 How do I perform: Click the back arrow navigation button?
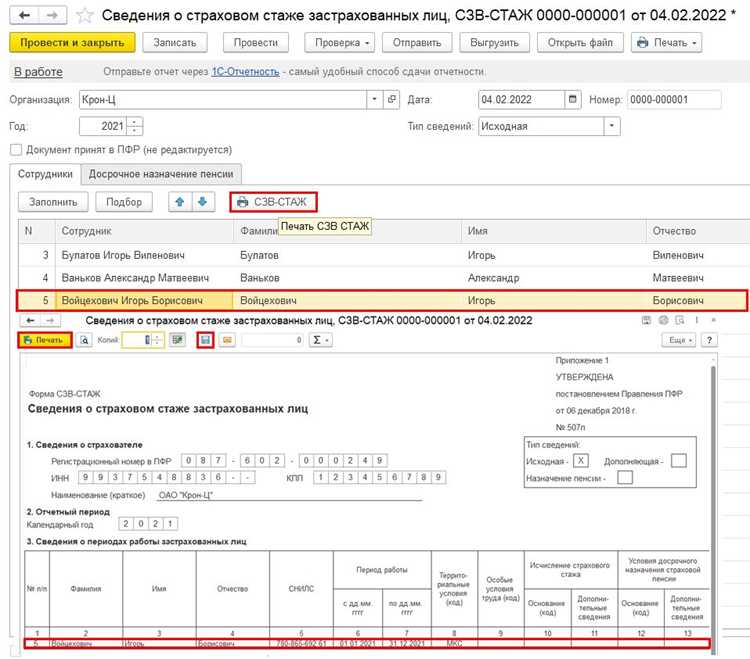pos(24,15)
